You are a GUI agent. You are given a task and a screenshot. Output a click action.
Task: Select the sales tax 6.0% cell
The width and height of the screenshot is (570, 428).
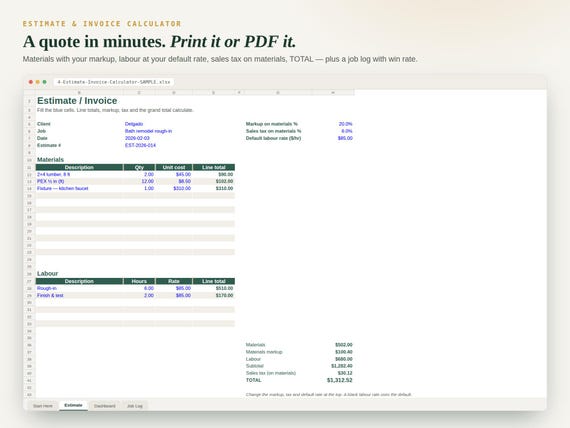347,131
